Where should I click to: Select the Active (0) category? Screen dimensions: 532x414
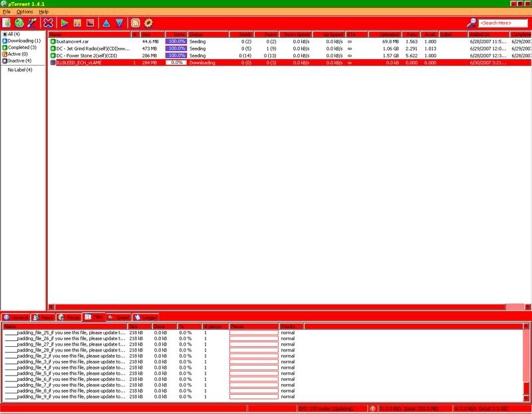click(x=15, y=54)
